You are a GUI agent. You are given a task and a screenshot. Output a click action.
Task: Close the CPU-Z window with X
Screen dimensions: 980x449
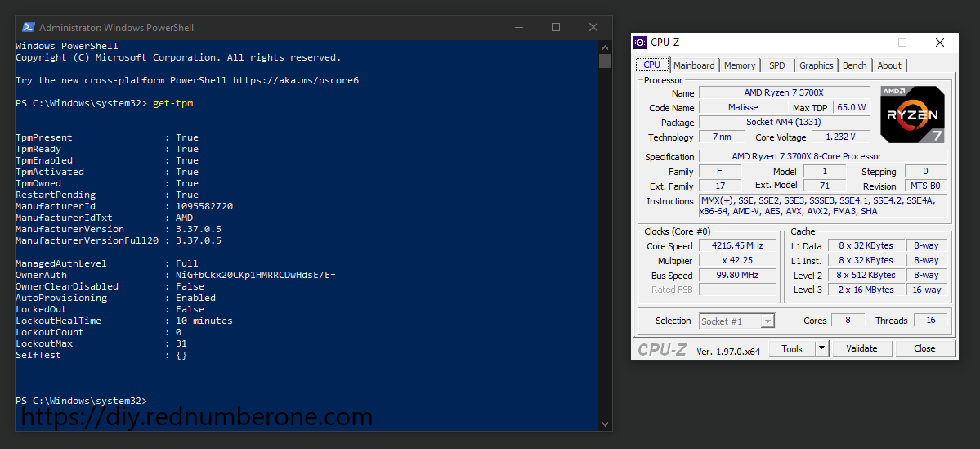(939, 43)
